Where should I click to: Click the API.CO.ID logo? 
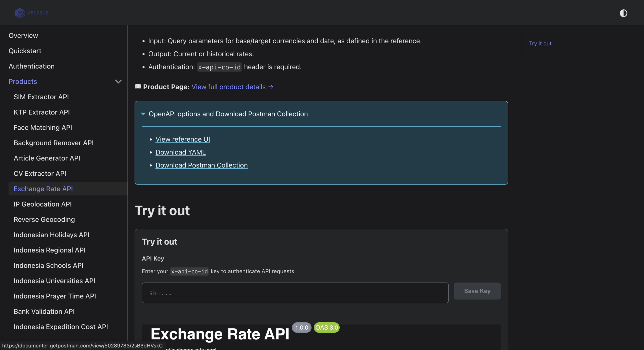click(32, 13)
